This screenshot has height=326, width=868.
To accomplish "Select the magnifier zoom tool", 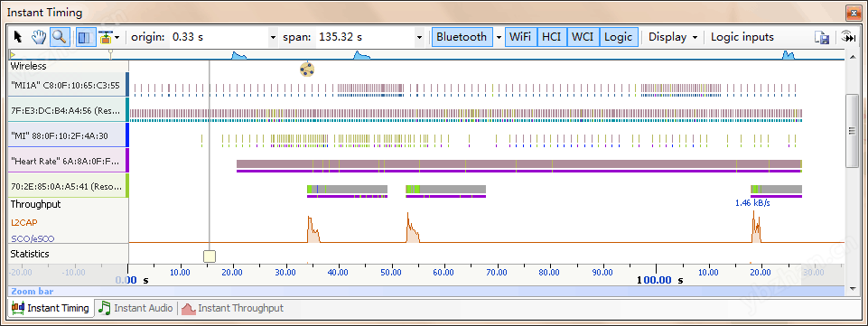I will 60,37.
